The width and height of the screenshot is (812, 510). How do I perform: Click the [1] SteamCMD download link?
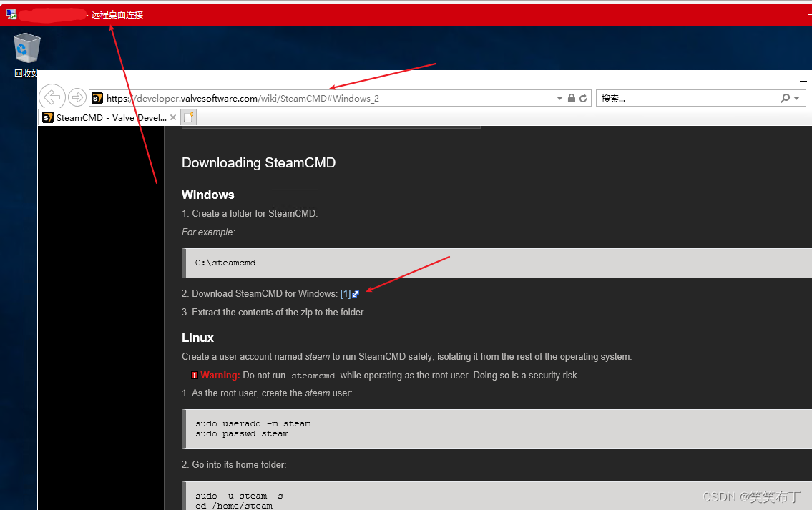[346, 294]
